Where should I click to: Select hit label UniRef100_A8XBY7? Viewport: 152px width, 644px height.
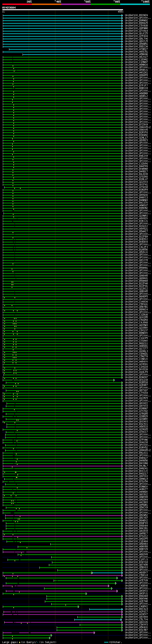coord(137,573)
